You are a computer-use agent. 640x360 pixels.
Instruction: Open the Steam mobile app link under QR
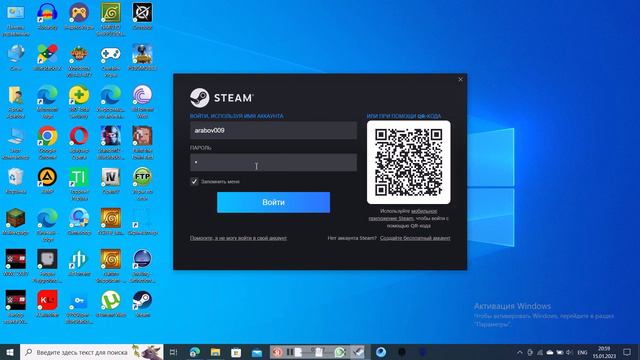point(403,215)
